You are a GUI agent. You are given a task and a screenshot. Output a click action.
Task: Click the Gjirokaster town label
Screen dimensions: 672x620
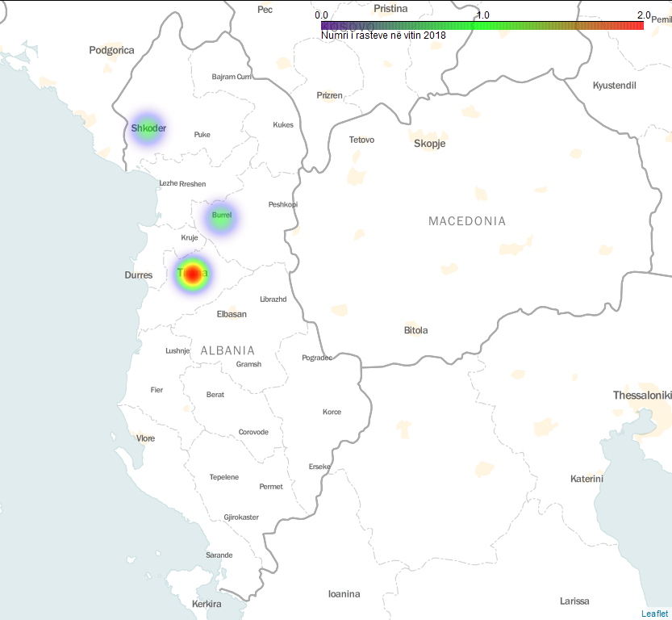click(x=241, y=517)
